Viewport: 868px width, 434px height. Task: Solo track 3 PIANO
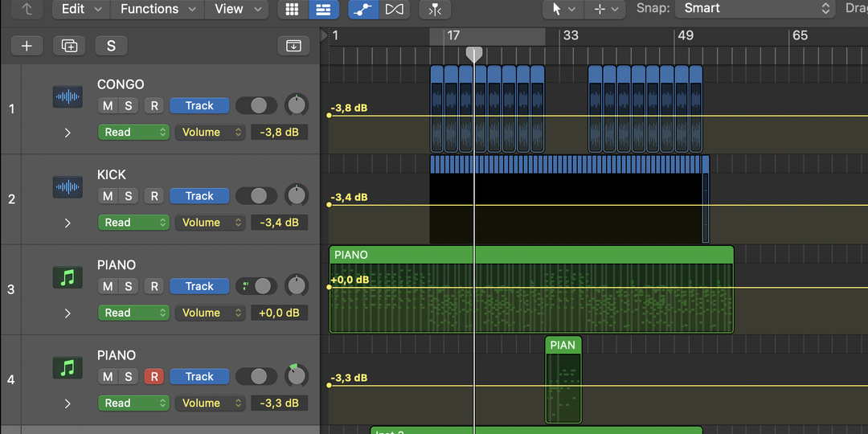[129, 286]
